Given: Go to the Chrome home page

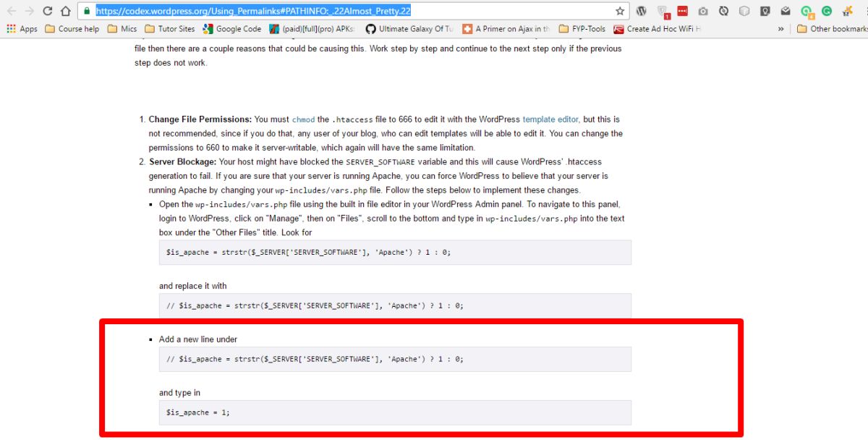Looking at the screenshot, I should point(66,11).
